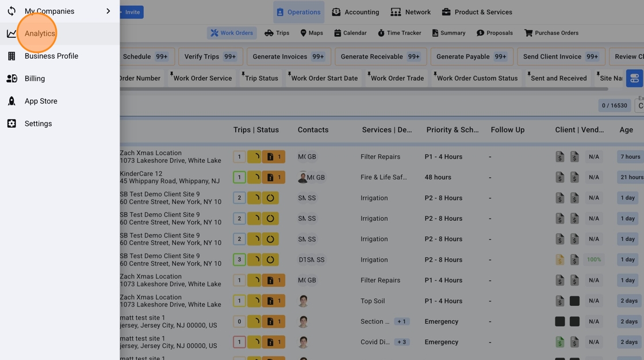Click the 100% vendor badge

click(x=594, y=260)
